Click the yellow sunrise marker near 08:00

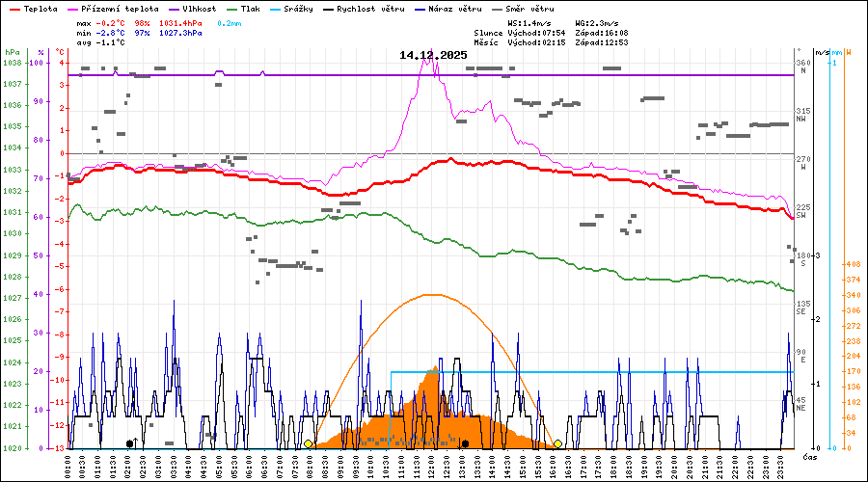coord(308,443)
